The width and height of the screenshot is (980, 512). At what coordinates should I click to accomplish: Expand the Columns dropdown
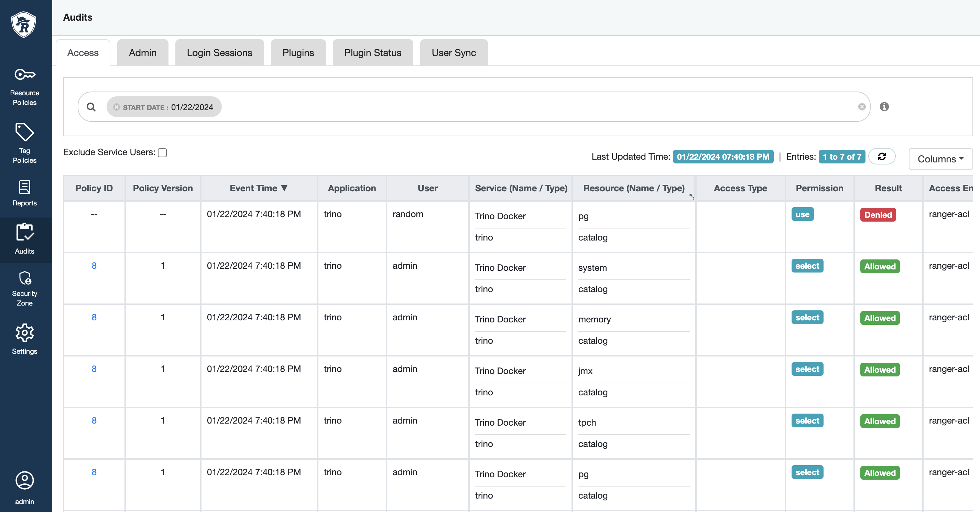pos(940,159)
